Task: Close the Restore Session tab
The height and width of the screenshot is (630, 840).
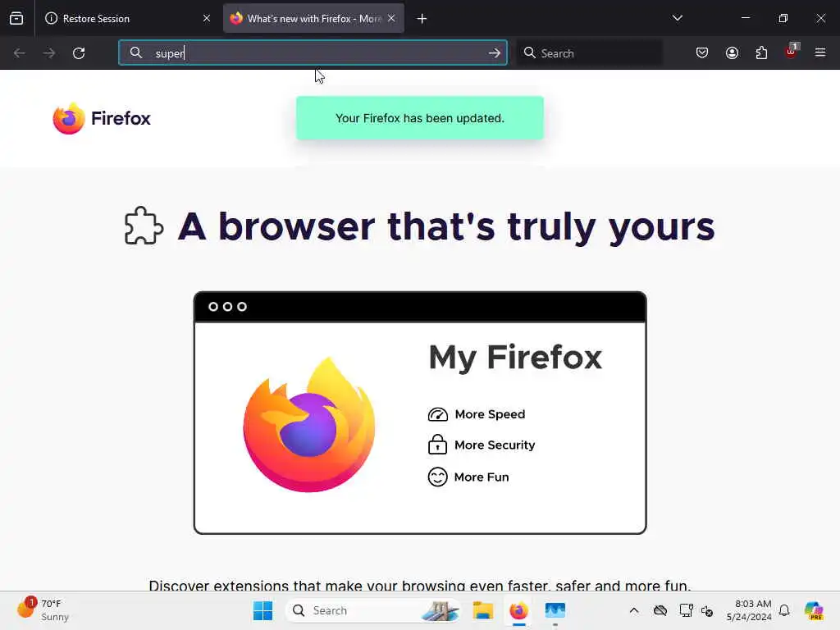Action: pos(207,18)
